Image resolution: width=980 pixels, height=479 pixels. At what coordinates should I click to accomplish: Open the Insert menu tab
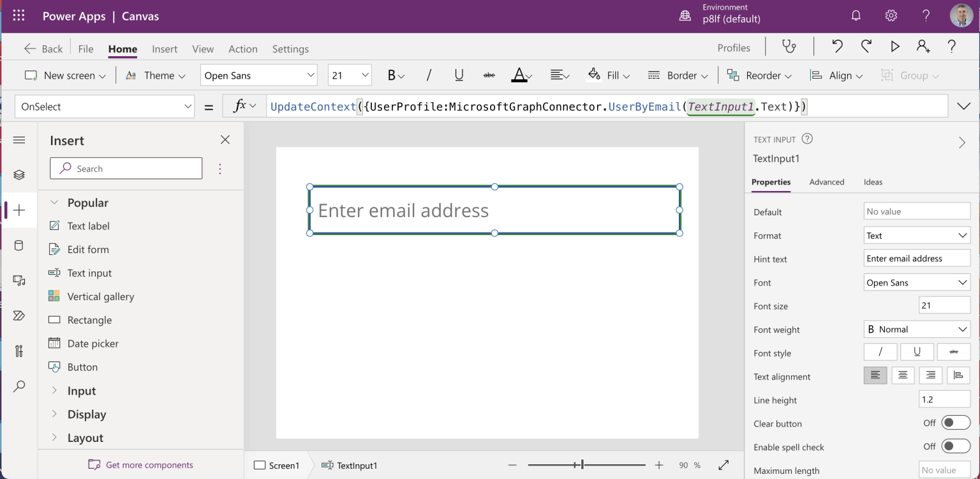165,49
